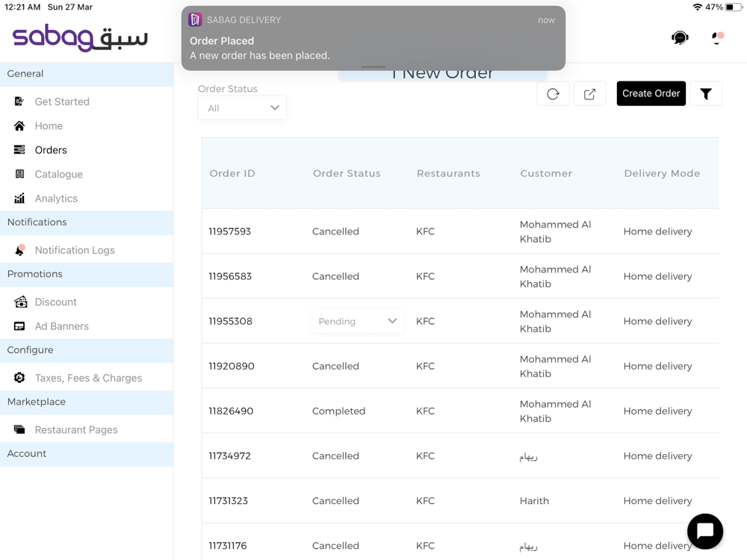The height and width of the screenshot is (560, 747).
Task: Tap the battery indicator
Action: pos(733,7)
